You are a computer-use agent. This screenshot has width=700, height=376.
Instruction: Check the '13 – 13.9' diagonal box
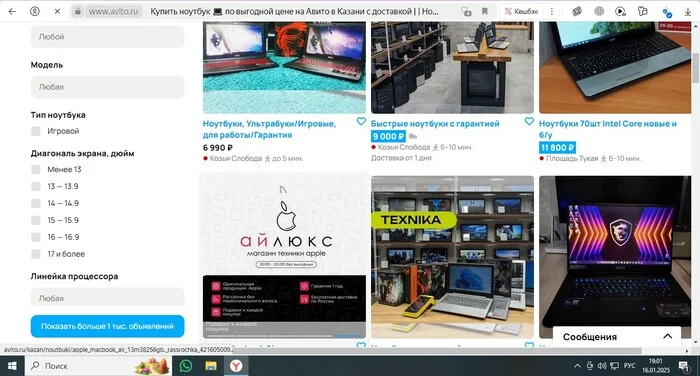[36, 186]
